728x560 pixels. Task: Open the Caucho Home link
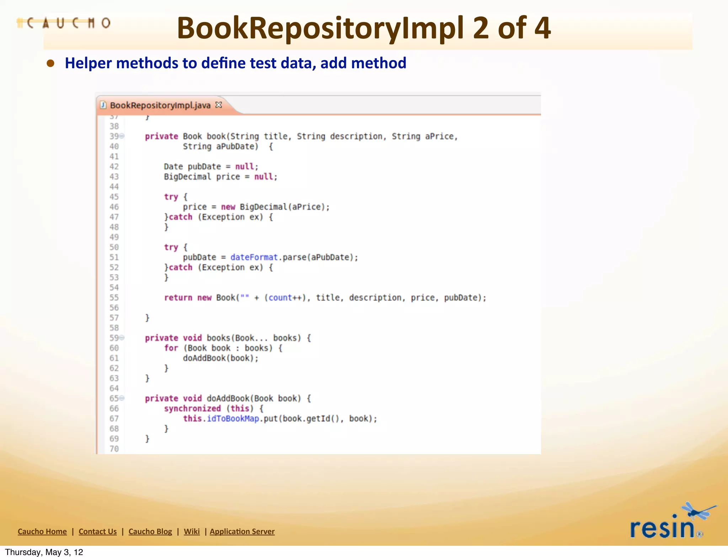[x=42, y=531]
